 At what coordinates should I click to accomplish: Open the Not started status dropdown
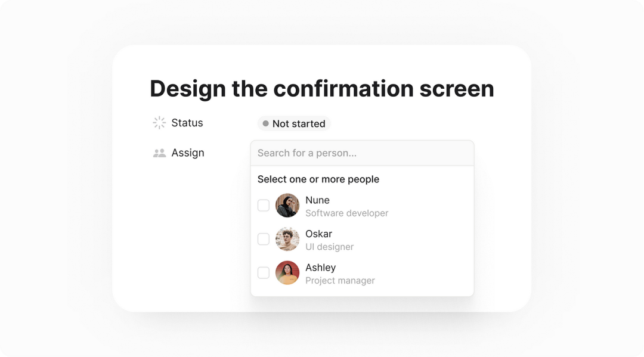(x=294, y=123)
